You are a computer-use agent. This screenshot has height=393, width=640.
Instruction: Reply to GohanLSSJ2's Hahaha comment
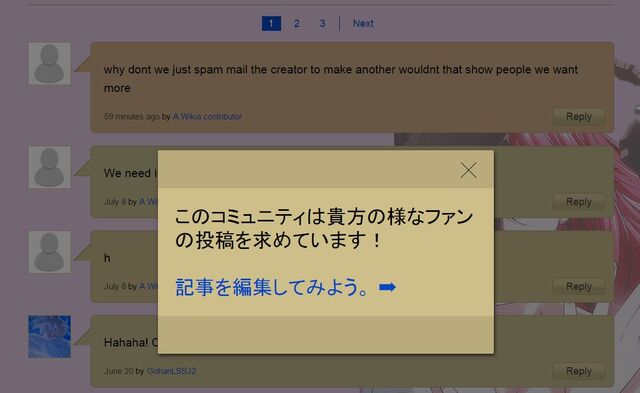(x=578, y=371)
